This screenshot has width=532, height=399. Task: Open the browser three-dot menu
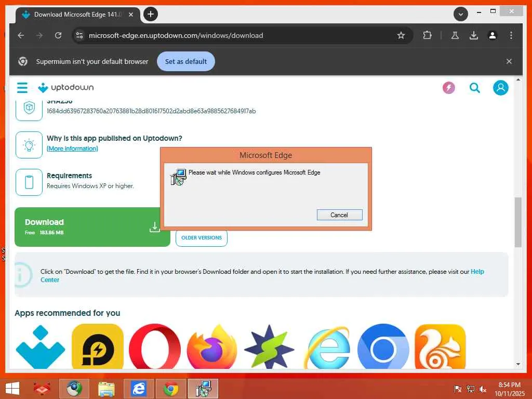(x=511, y=35)
